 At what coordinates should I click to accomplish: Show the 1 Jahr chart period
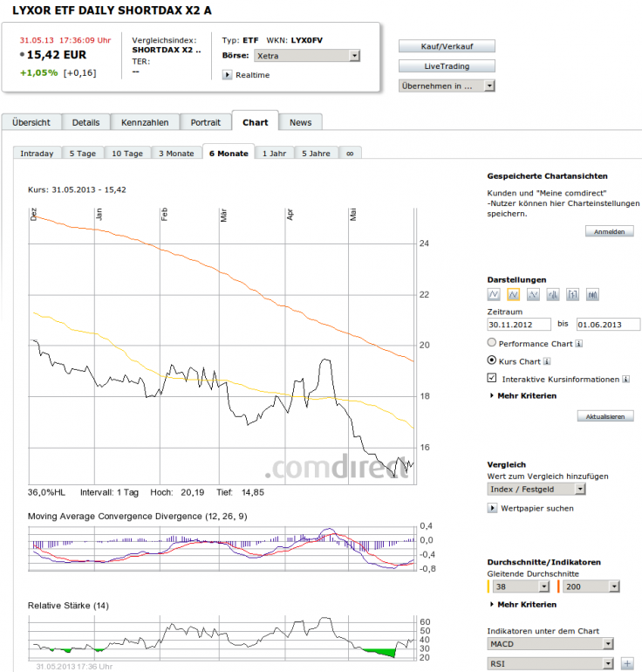coord(274,153)
